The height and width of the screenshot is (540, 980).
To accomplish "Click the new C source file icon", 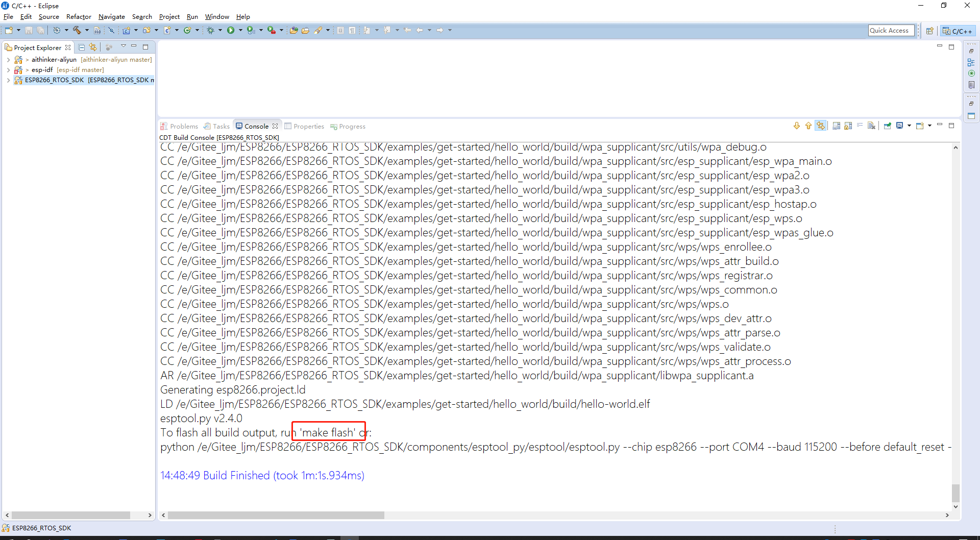I will click(x=167, y=31).
